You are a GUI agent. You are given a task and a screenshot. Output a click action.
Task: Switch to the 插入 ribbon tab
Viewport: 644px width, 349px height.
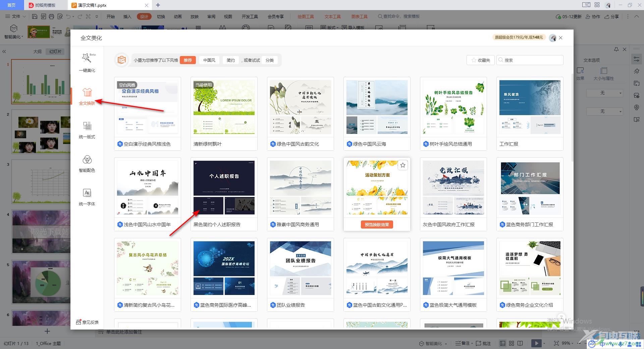(127, 16)
